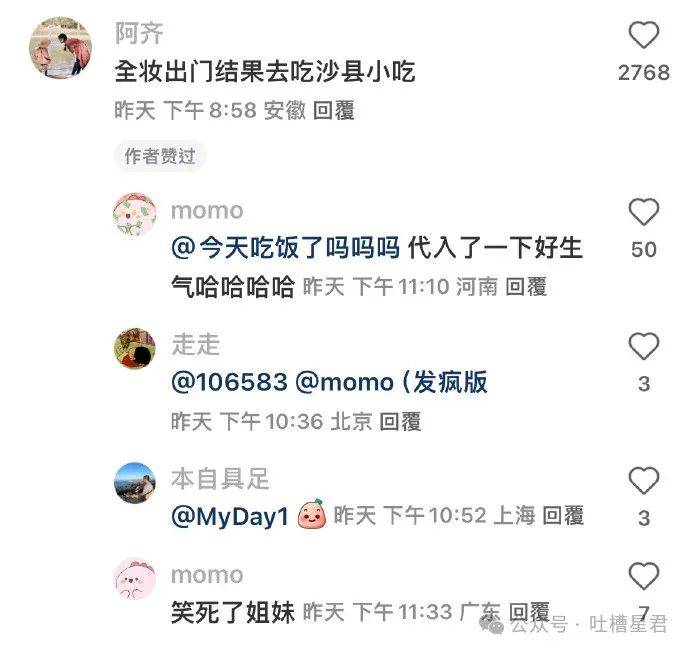
Task: Open 本自具足's profile avatar
Action: 135,483
